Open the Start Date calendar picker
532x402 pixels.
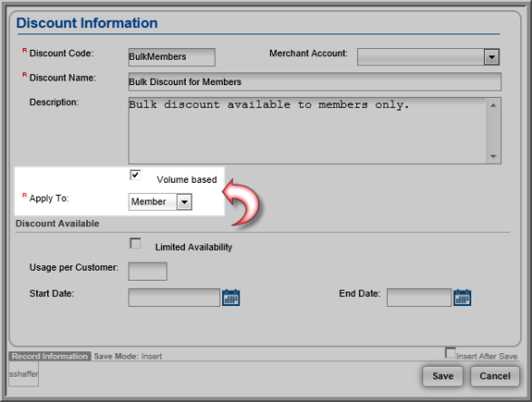231,298
